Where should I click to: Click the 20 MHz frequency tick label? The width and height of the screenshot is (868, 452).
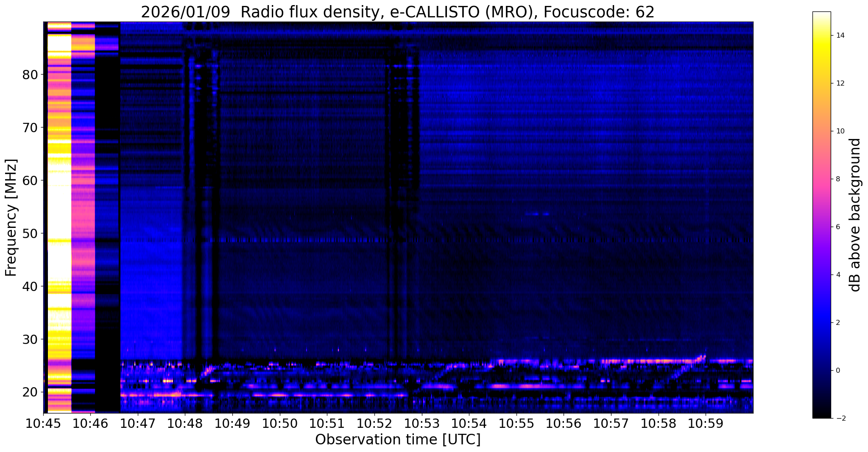point(30,392)
